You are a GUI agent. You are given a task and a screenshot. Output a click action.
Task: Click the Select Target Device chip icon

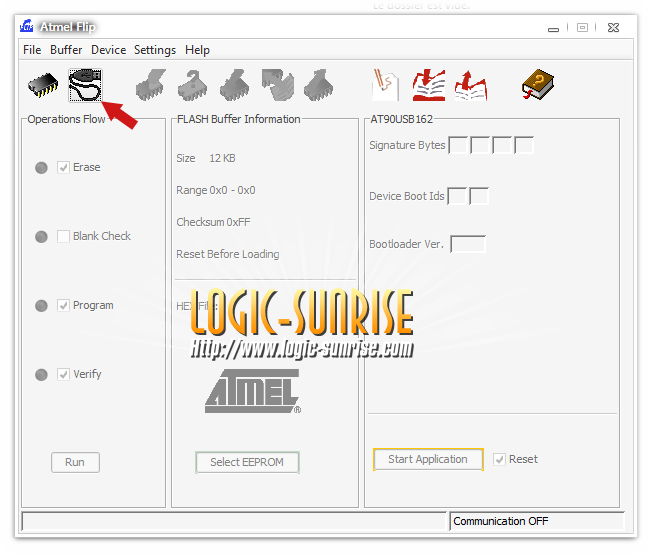[43, 85]
